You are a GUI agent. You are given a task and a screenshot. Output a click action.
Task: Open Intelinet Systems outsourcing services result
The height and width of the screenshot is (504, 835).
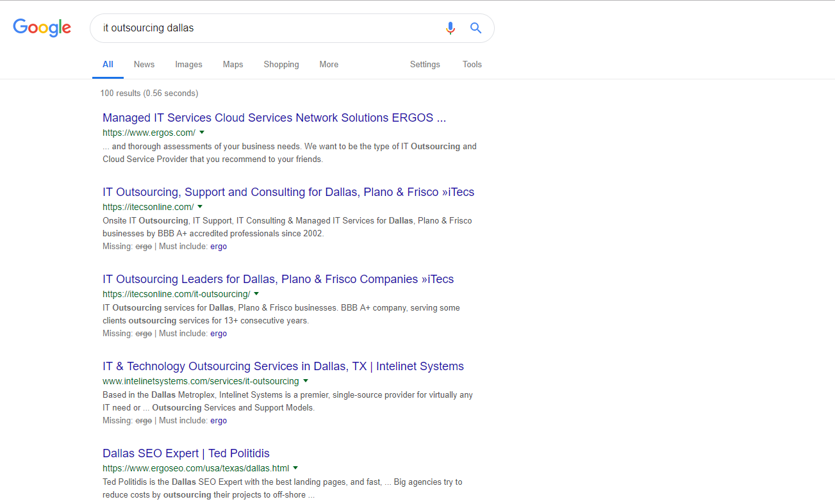point(283,366)
